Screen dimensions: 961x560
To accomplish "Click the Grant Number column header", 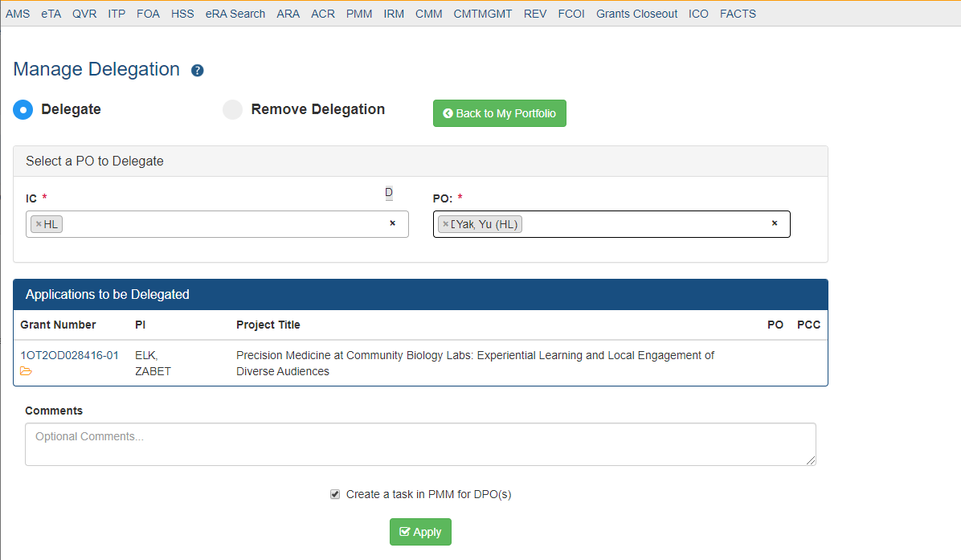I will click(x=58, y=325).
